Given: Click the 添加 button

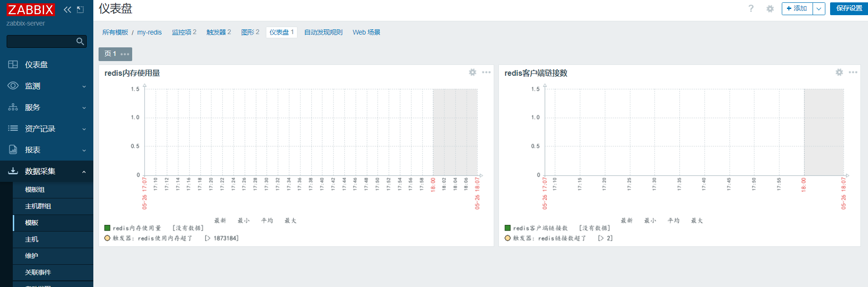Looking at the screenshot, I should [797, 9].
